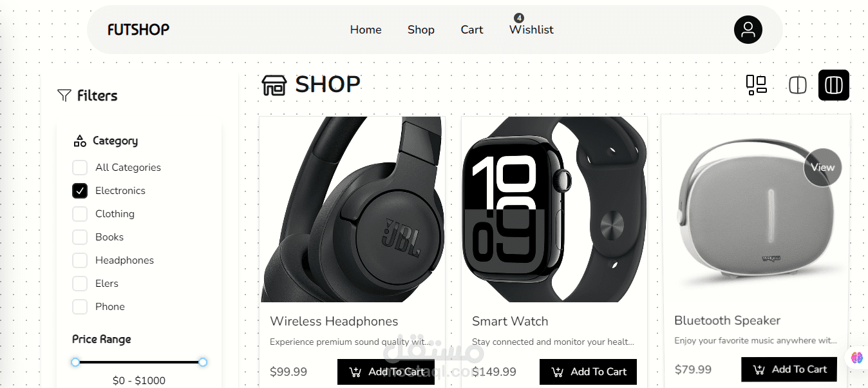868x388 pixels.
Task: Go to the Home menu item
Action: tap(366, 30)
